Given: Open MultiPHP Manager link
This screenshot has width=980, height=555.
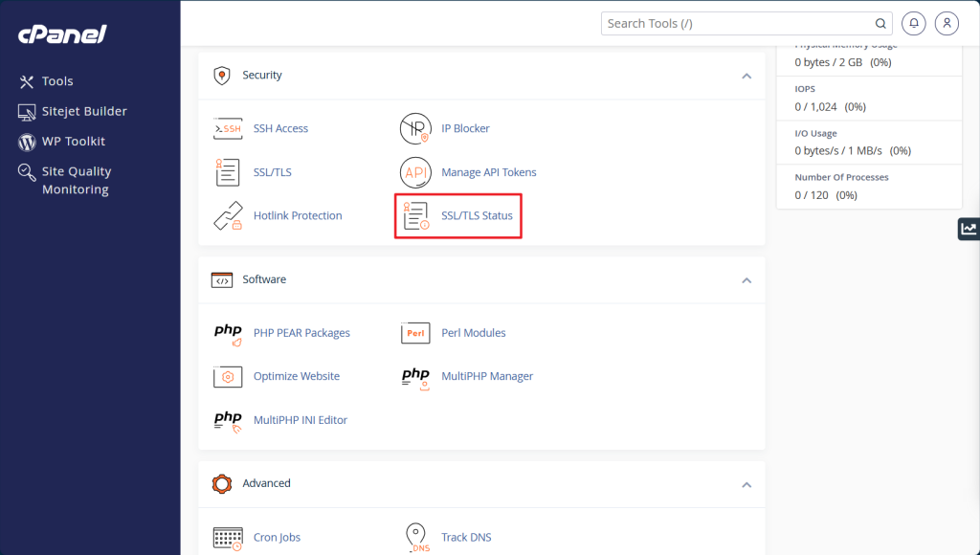Looking at the screenshot, I should coord(487,376).
